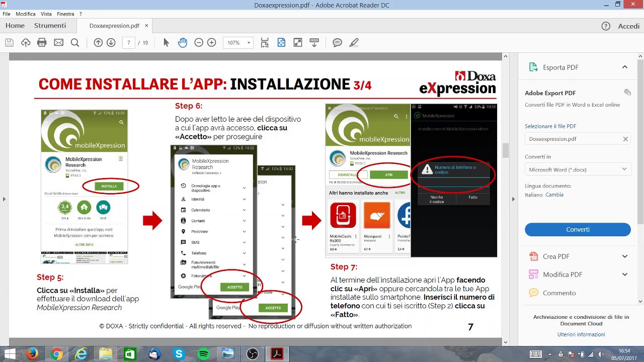Click scroll down arrow of document
Viewport: 644px width, 362px height.
[506, 342]
